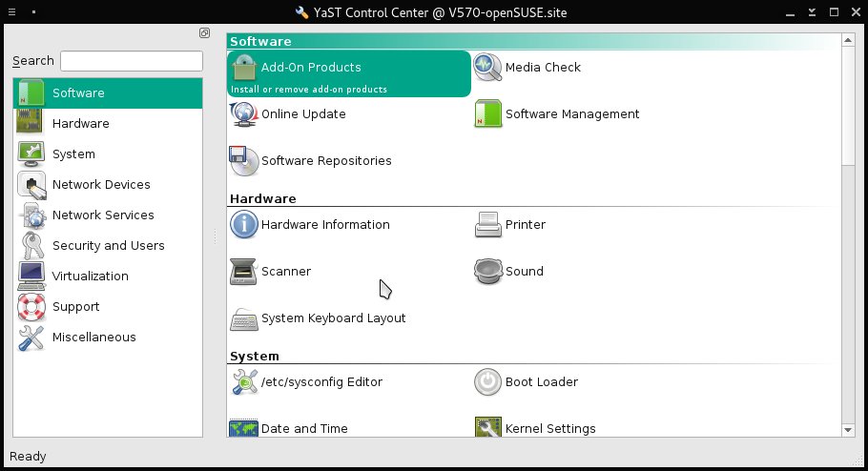Click Printer label text
This screenshot has width=868, height=471.
tap(526, 224)
